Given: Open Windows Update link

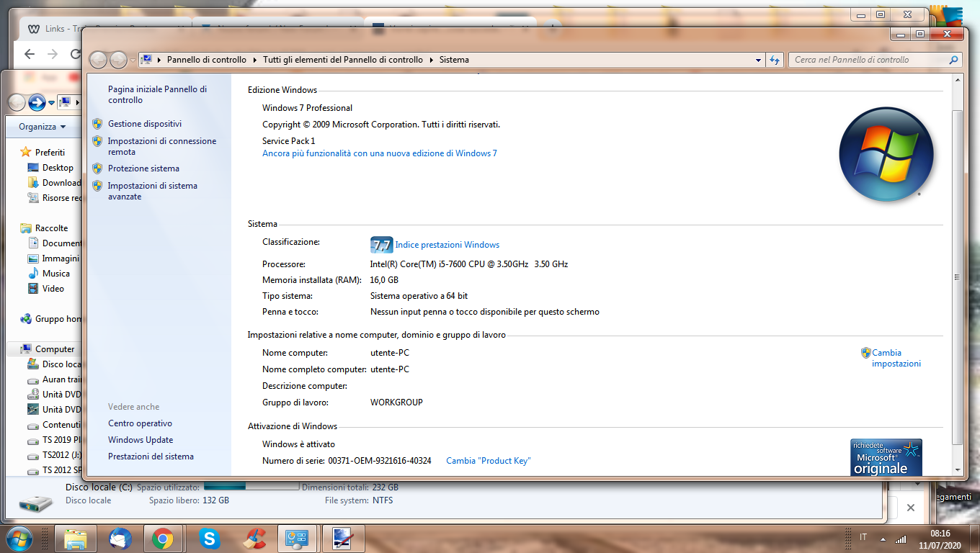Looking at the screenshot, I should [141, 440].
